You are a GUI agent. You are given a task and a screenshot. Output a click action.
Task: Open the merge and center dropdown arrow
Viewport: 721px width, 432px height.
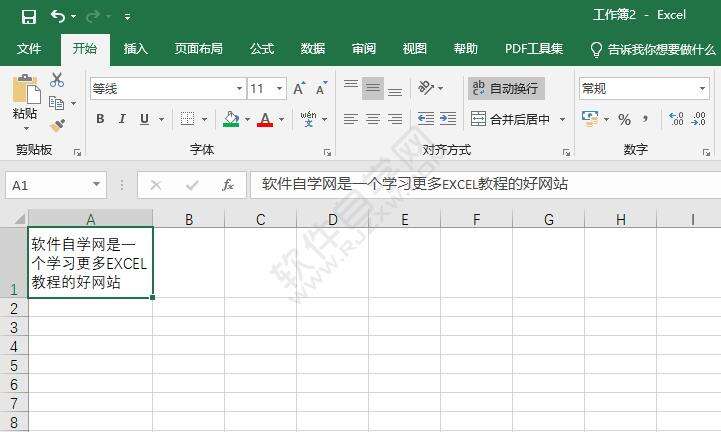tap(562, 120)
